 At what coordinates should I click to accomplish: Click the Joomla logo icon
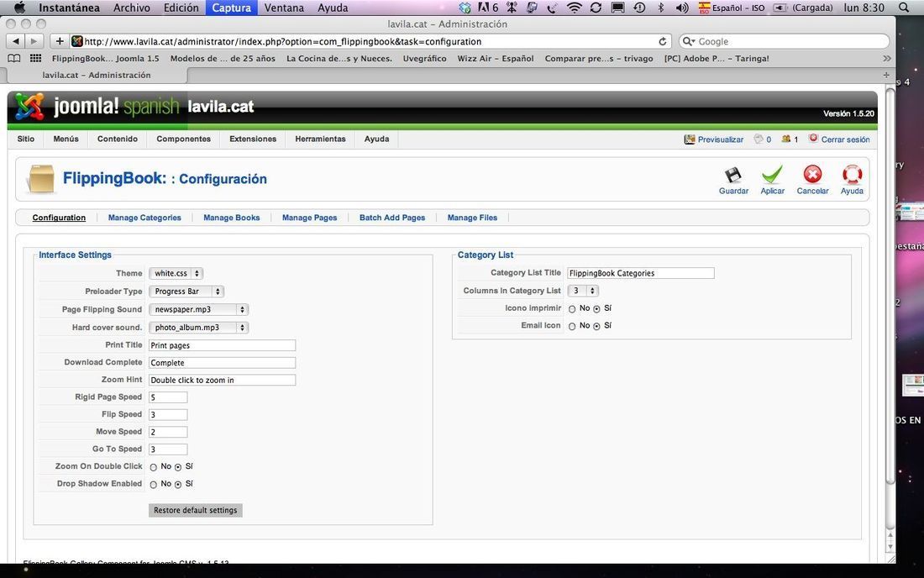(29, 107)
